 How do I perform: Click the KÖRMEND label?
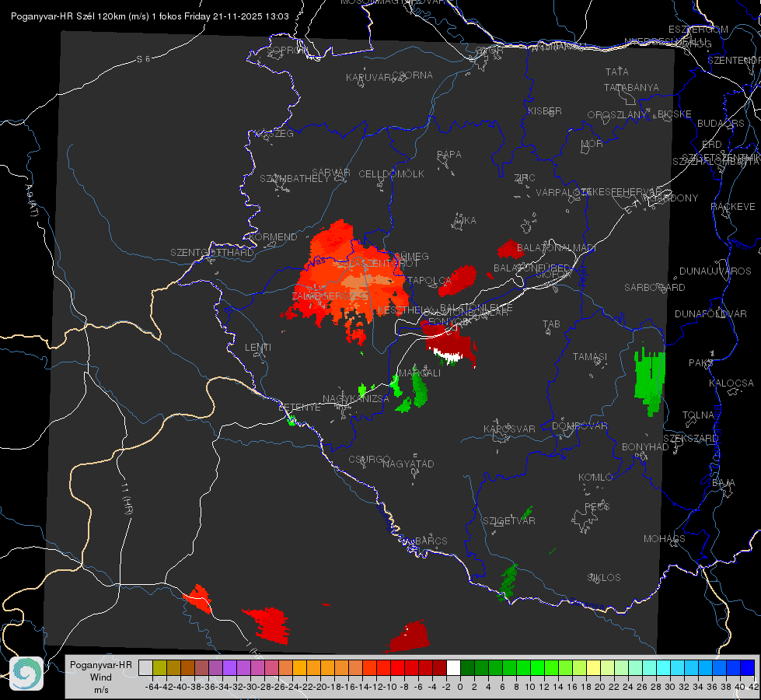click(x=274, y=237)
